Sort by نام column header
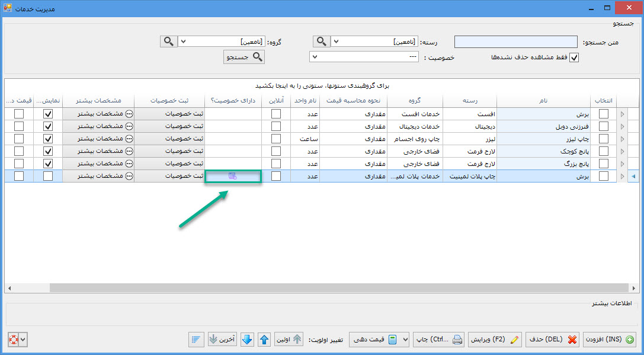644x355 pixels. point(543,101)
